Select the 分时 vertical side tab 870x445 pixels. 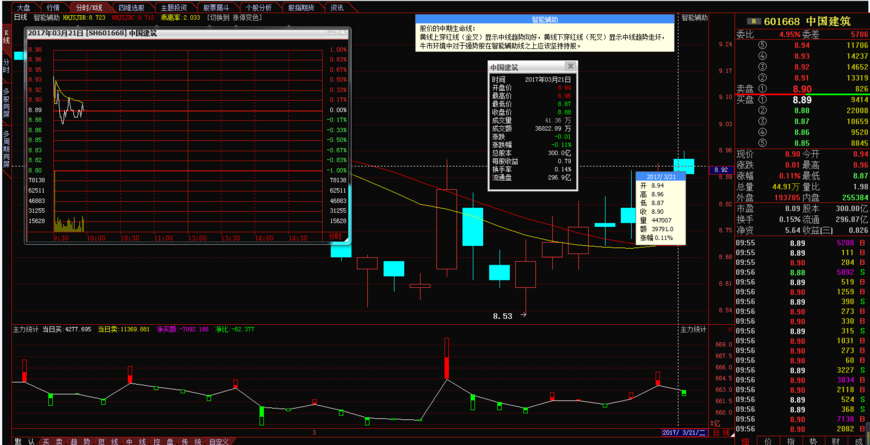(6, 65)
